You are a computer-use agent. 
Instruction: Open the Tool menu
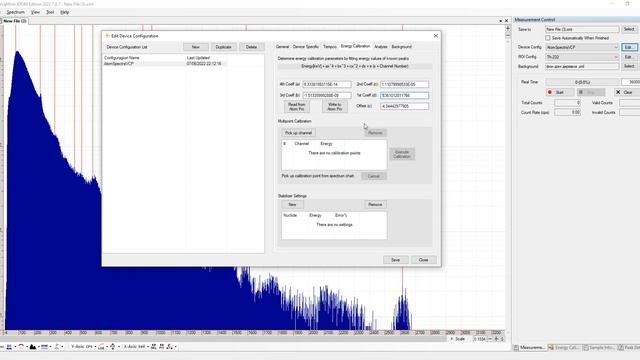click(50, 12)
